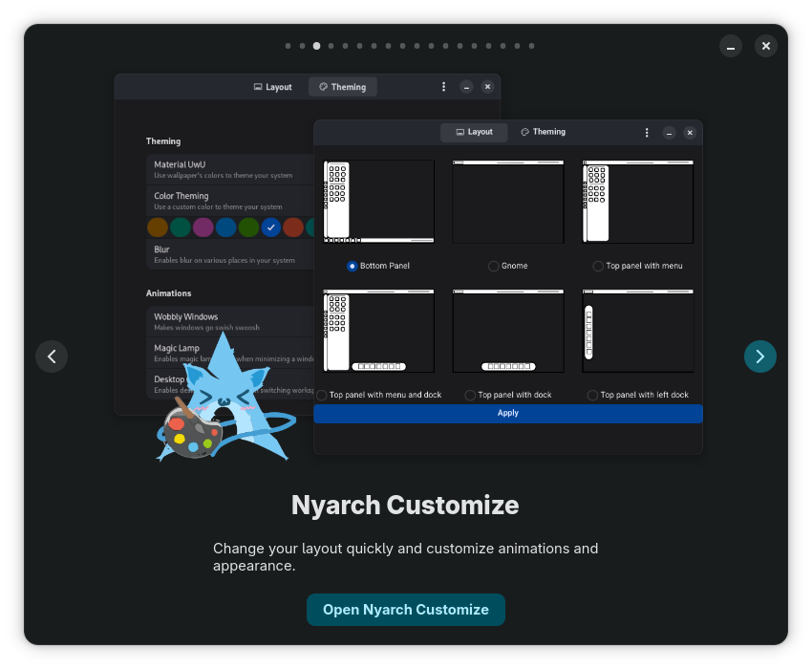Screen dimensions: 812x669
Task: Click the Top panel with menu thumbnail
Action: tap(637, 202)
